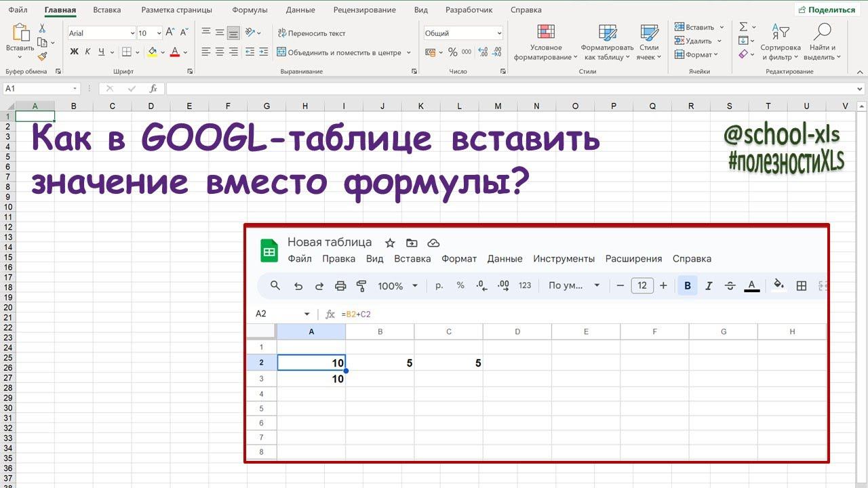This screenshot has width=868, height=488.
Task: Switch to the Разметка страницы tab
Action: pyautogui.click(x=176, y=10)
